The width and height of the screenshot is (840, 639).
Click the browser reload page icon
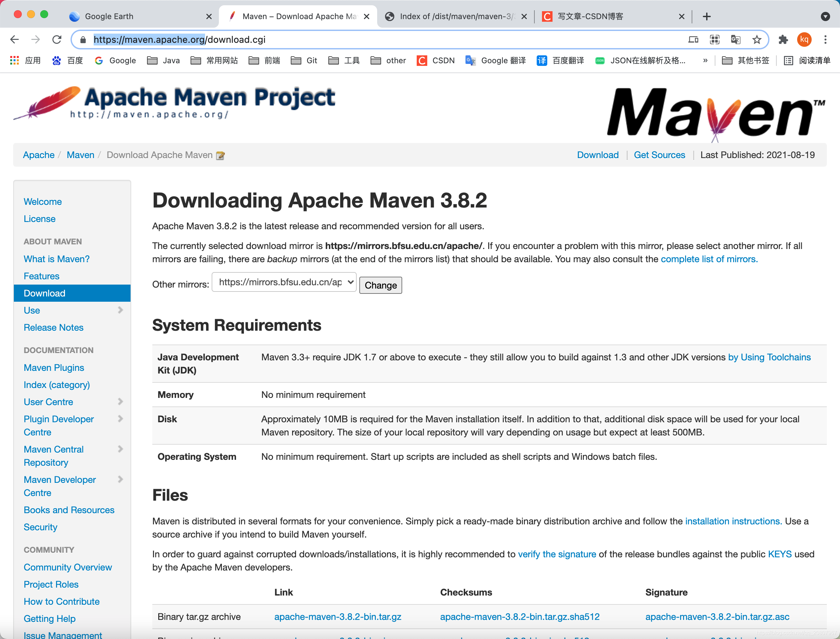coord(57,39)
